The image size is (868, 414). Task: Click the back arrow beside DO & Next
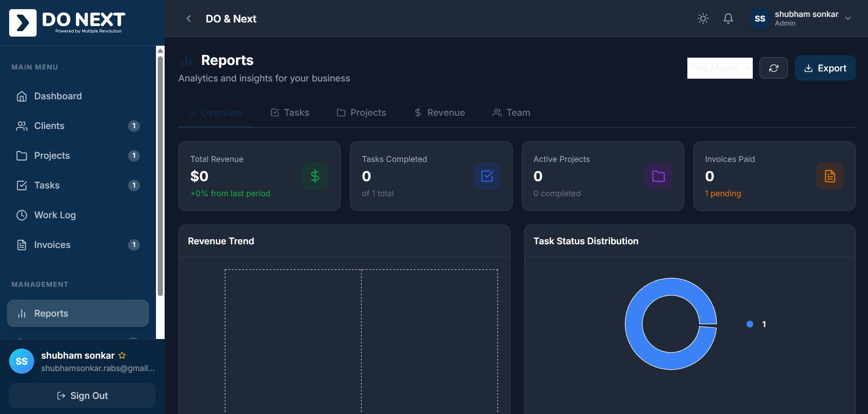pos(188,19)
